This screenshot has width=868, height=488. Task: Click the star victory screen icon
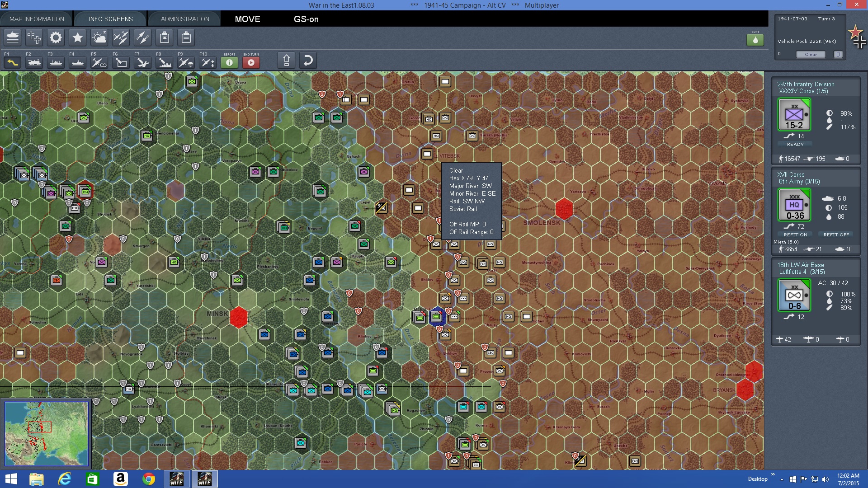(78, 38)
